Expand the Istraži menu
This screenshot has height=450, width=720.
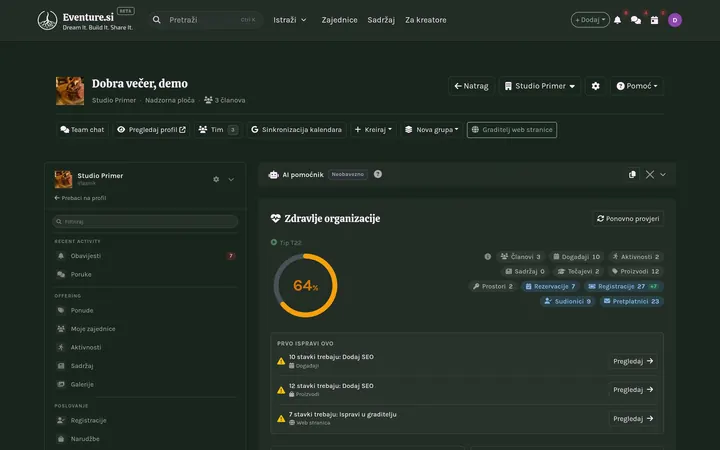pos(289,20)
